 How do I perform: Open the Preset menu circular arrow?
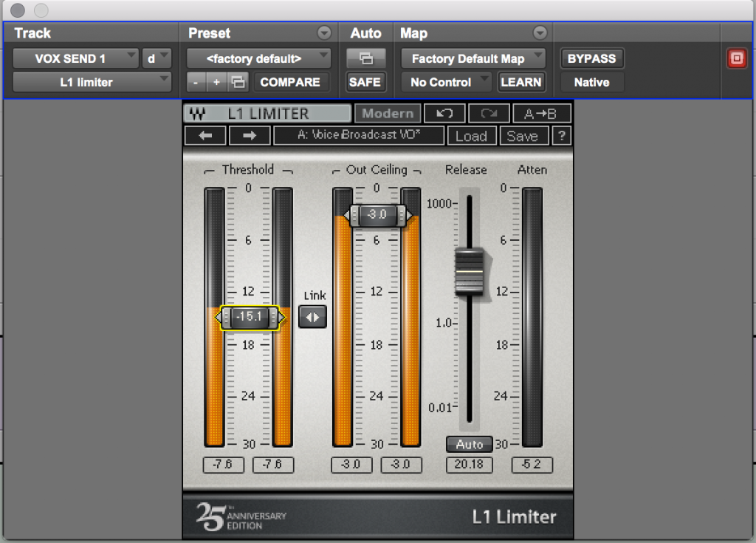click(x=325, y=33)
